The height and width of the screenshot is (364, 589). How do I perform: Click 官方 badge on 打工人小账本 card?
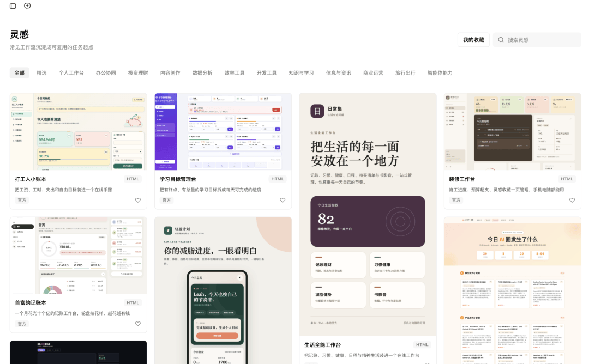[22, 200]
